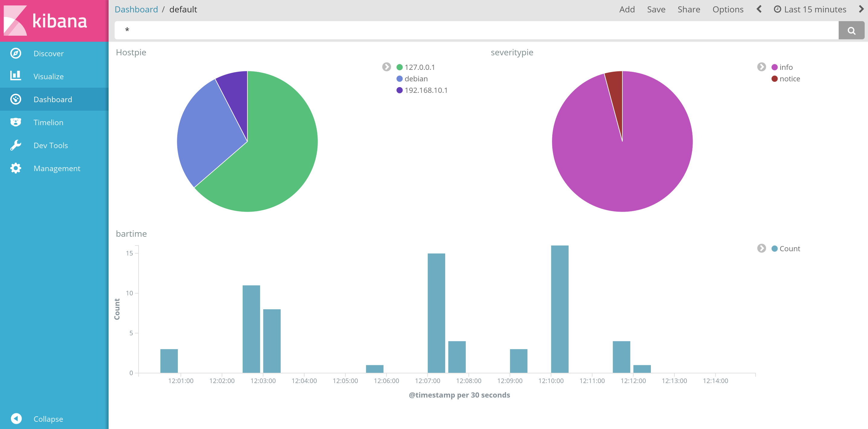This screenshot has height=429, width=868.
Task: Open the Last 15 minutes time picker
Action: tap(810, 9)
